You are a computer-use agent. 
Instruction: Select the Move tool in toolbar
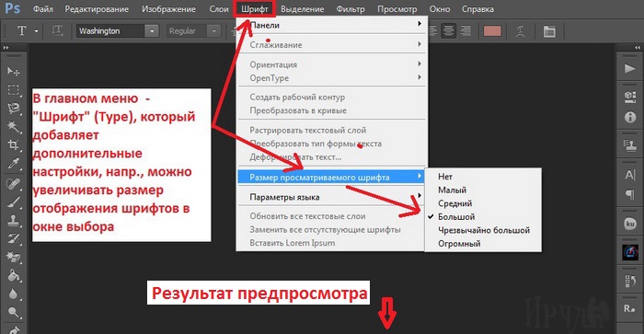coord(13,71)
